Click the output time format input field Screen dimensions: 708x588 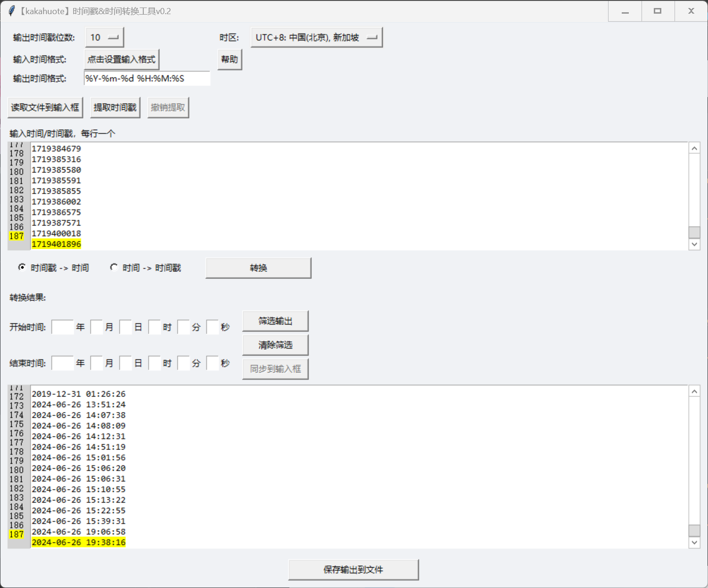coord(147,79)
